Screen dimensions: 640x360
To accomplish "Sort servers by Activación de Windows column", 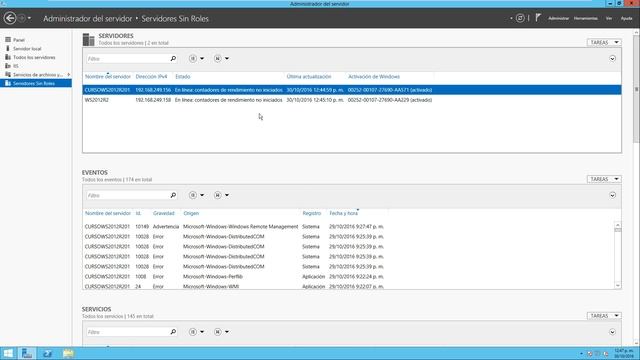I will pyautogui.click(x=374, y=77).
